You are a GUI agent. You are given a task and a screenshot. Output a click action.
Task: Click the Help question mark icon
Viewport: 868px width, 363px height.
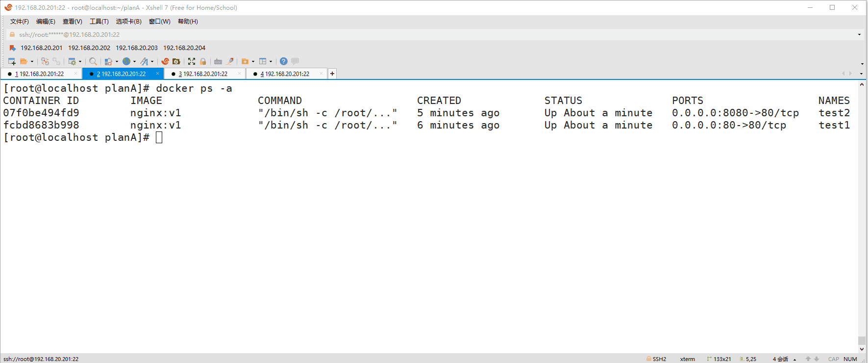[283, 61]
